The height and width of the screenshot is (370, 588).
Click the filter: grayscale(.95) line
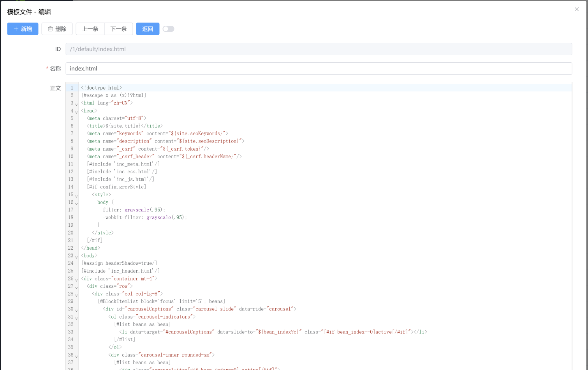134,210
